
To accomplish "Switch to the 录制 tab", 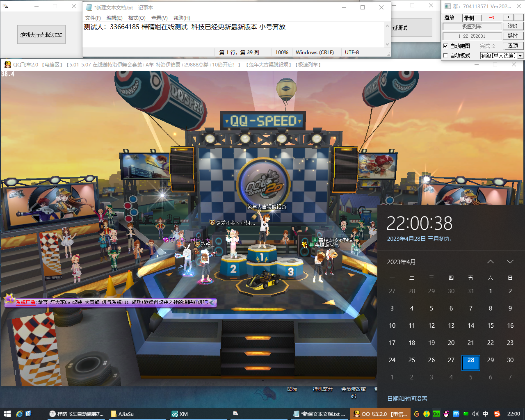I will coord(469,18).
